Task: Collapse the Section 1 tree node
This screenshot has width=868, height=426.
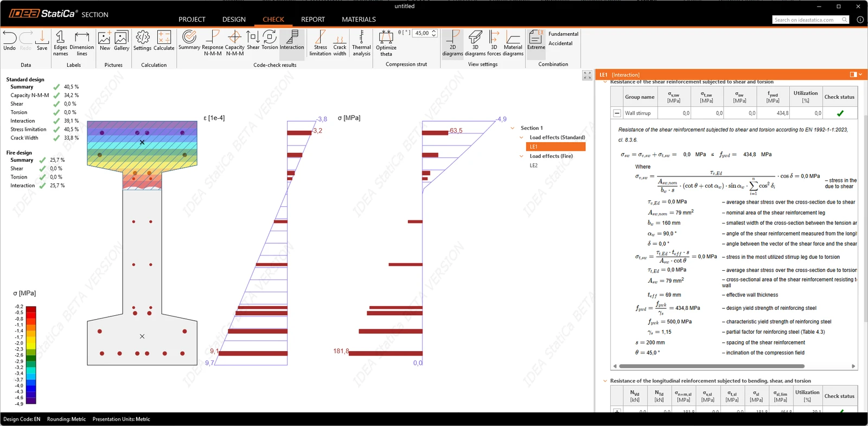Action: pos(513,128)
